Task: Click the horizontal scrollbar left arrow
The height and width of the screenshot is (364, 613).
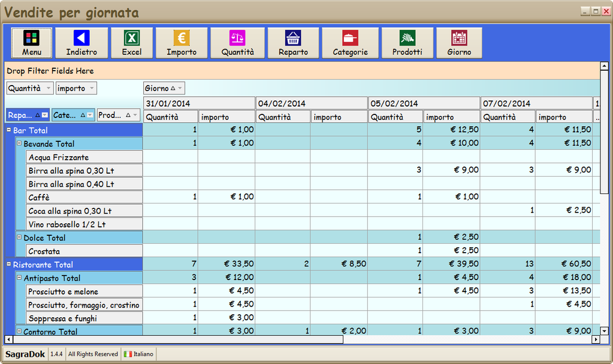Action: click(x=8, y=339)
